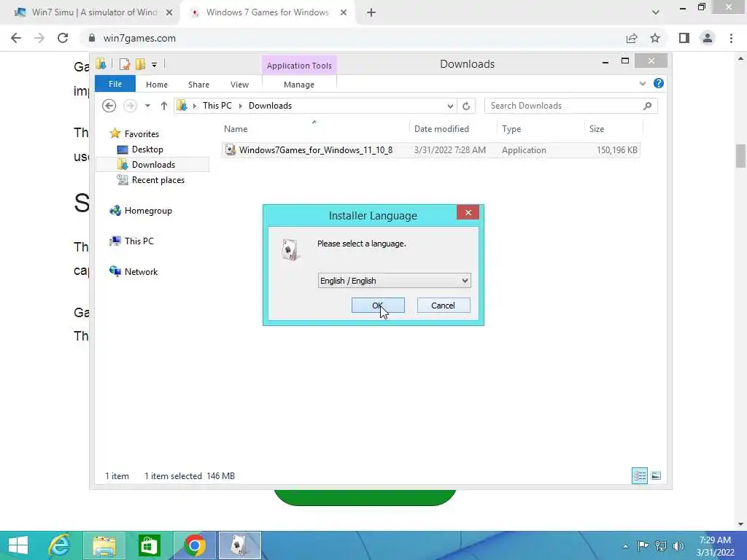Confirm language with the OK button
This screenshot has height=560, width=747.
point(378,306)
